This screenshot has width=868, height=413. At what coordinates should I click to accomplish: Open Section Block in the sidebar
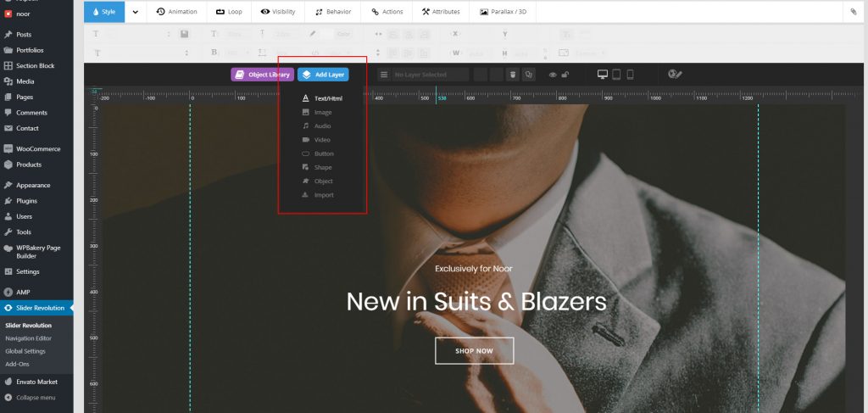[36, 65]
